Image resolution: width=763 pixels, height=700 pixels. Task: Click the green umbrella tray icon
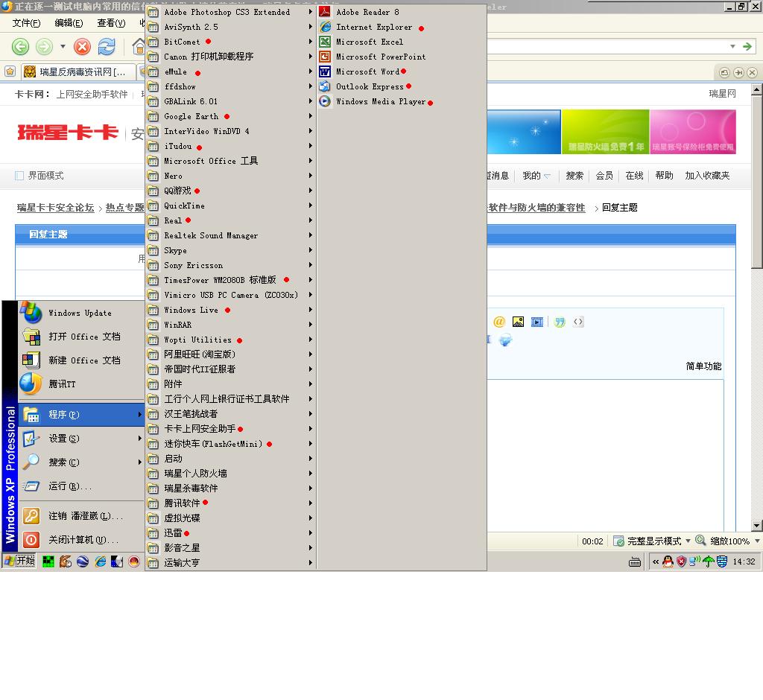[x=708, y=561]
